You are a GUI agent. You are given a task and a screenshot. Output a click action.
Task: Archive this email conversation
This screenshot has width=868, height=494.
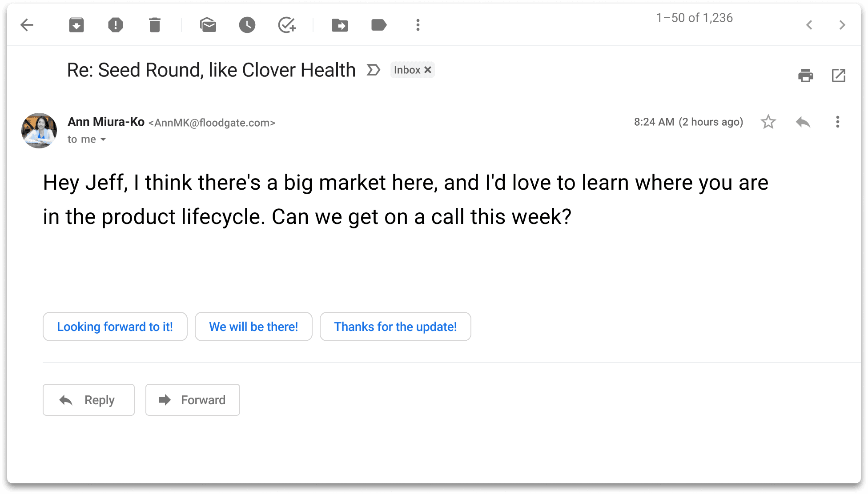tap(76, 25)
